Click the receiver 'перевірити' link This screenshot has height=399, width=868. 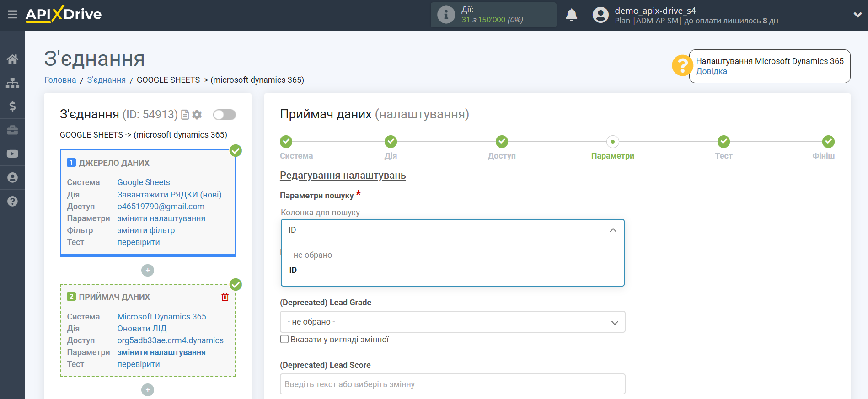(x=139, y=364)
